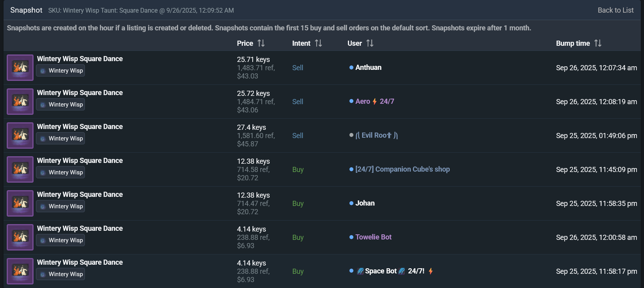Open Towelie Bot user profile
The width and height of the screenshot is (644, 288).
pos(373,237)
